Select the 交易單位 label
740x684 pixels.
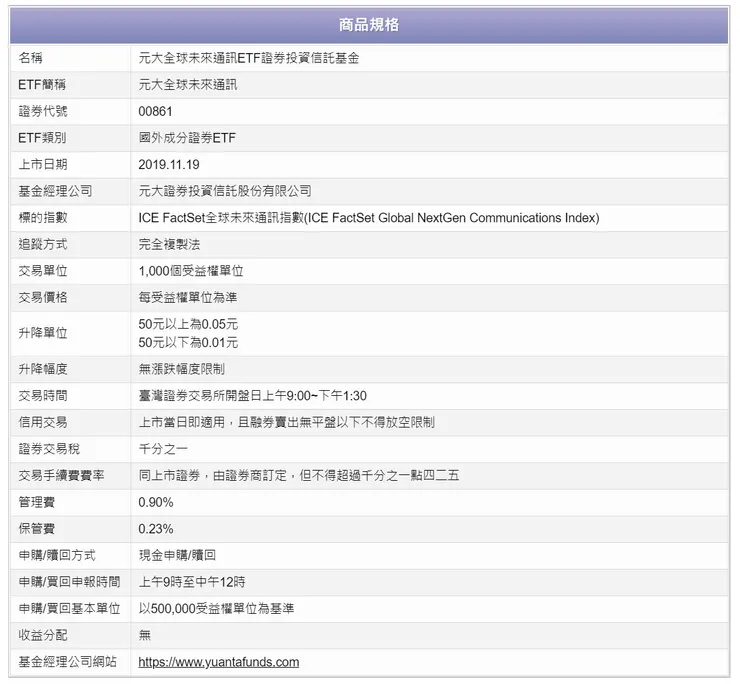tap(43, 271)
